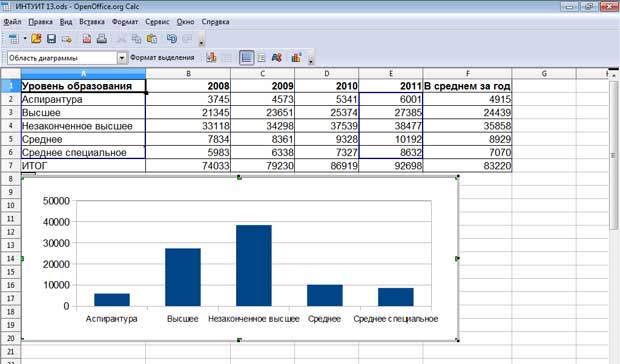Select column F header
The width and height of the screenshot is (620, 364).
coord(467,74)
